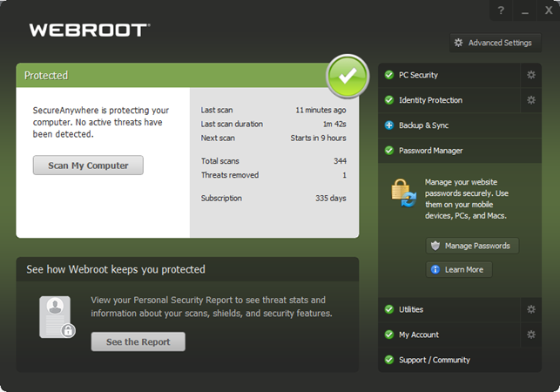This screenshot has width=560, height=392.
Task: Click the 'Subscription' label
Action: click(221, 199)
